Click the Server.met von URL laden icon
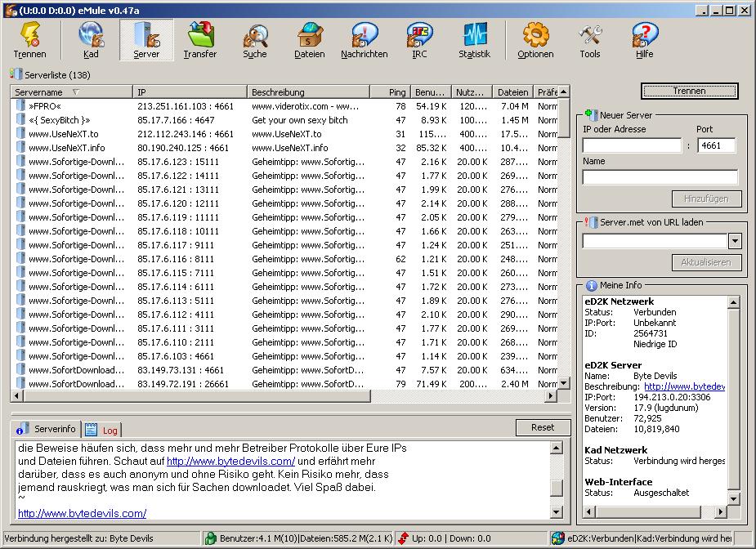The height and width of the screenshot is (549, 756). coord(591,222)
